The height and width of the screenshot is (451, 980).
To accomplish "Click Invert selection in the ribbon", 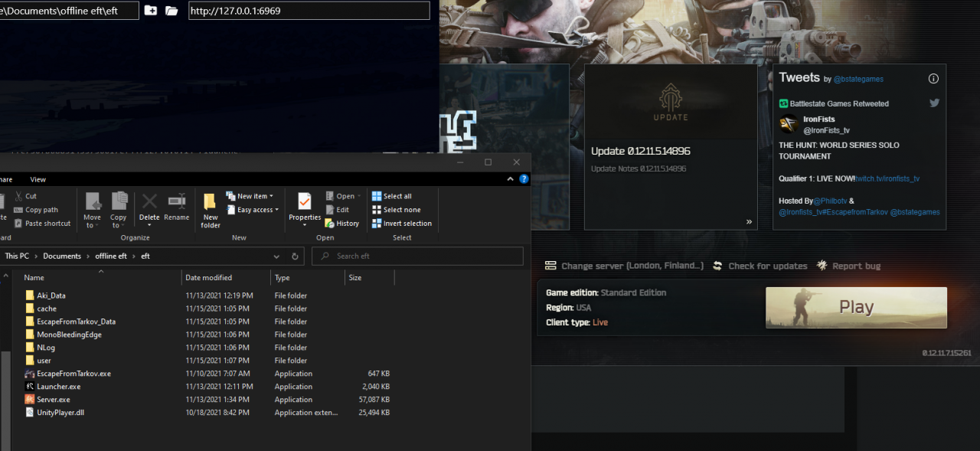I will (x=402, y=224).
